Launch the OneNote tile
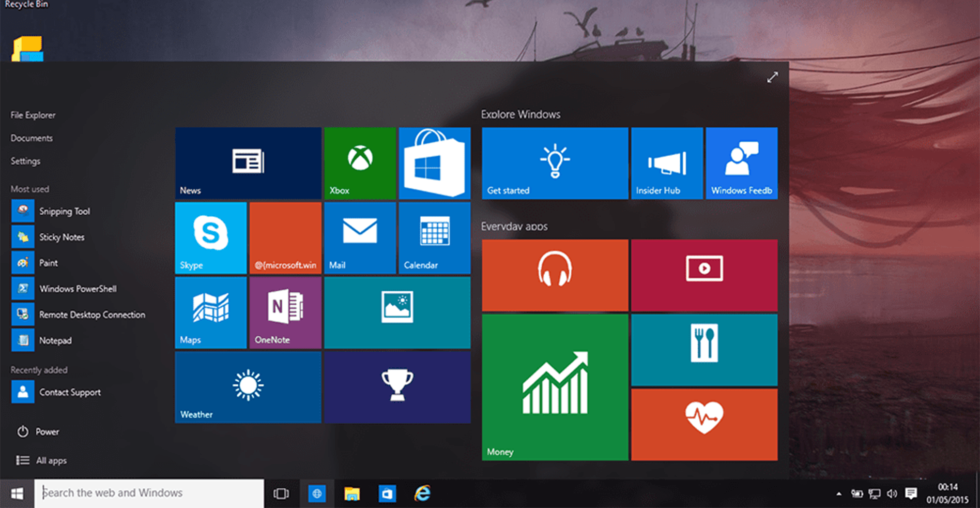The image size is (980, 508). [x=285, y=312]
